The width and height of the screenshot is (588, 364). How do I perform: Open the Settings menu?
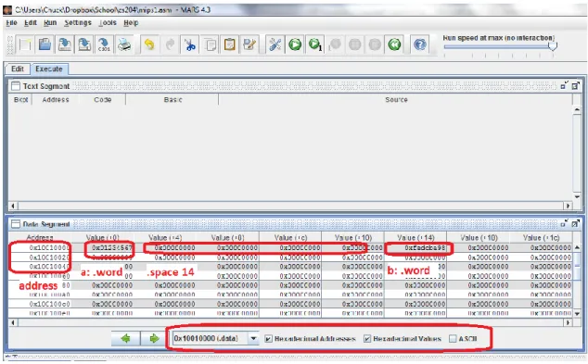[x=78, y=23]
